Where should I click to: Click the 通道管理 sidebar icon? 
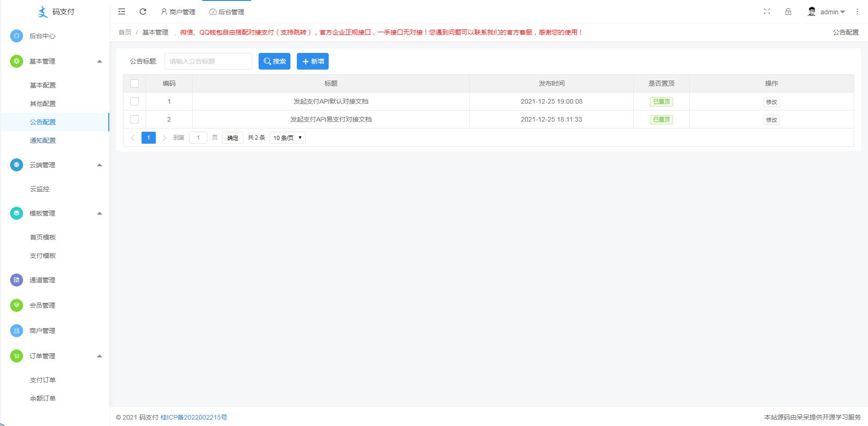coord(17,280)
